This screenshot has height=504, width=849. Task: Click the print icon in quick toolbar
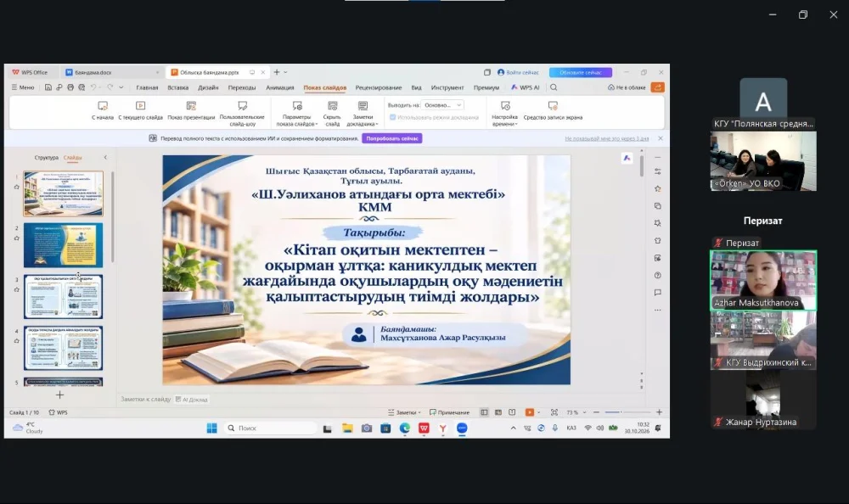point(70,87)
